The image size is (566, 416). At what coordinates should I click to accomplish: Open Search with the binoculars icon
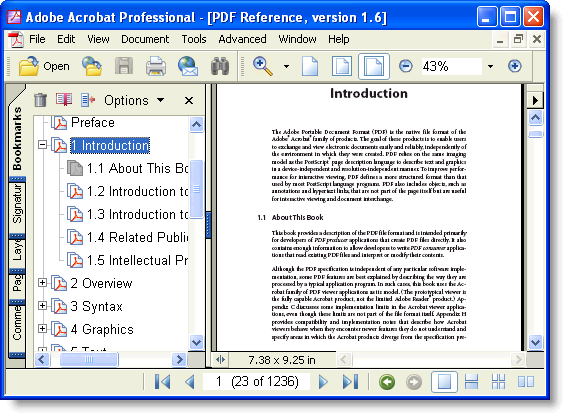(x=220, y=66)
